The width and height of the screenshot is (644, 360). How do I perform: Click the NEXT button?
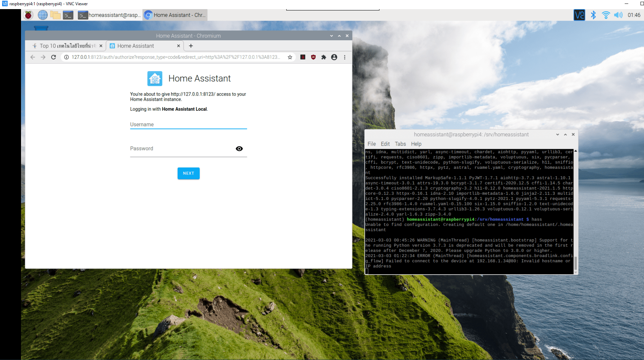click(189, 173)
